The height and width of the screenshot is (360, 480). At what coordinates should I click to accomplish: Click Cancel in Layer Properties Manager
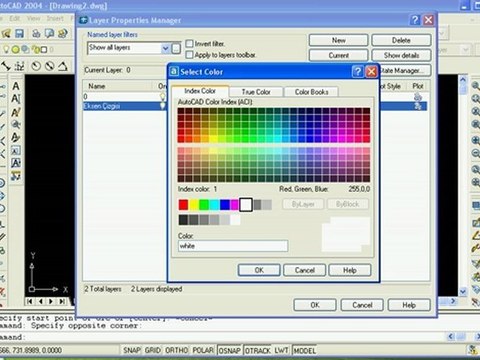point(362,305)
